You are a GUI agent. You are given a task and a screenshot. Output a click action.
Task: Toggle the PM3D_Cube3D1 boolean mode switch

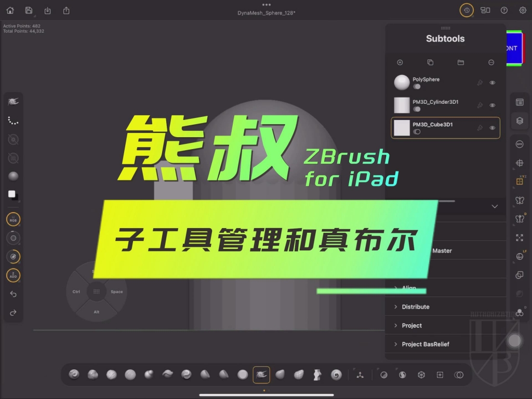tap(417, 131)
